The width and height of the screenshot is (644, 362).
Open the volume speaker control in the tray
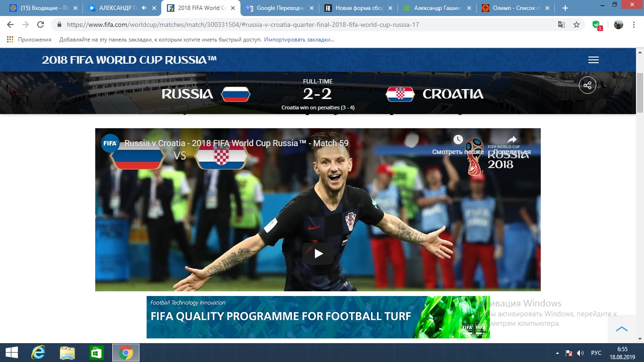(x=580, y=353)
